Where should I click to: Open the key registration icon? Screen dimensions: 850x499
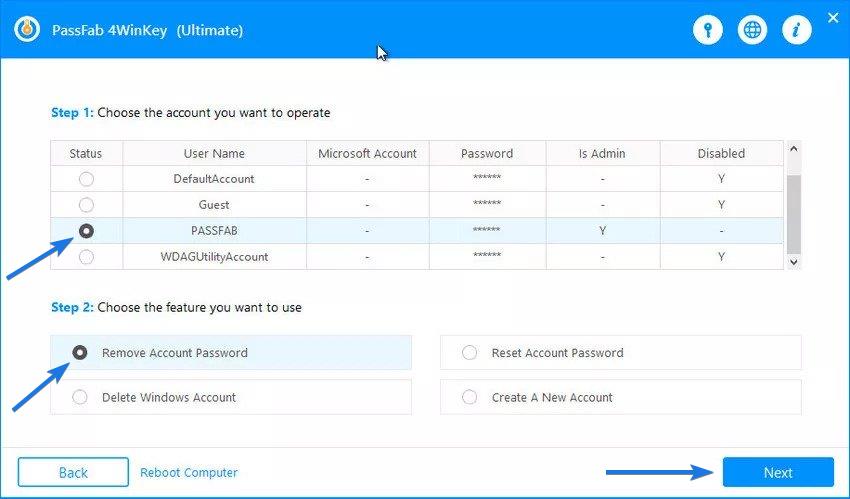pos(707,29)
